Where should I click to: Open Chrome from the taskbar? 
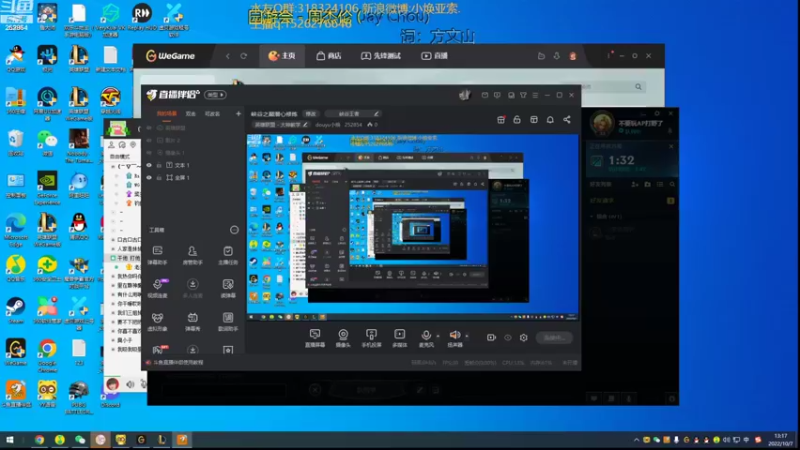(x=39, y=440)
